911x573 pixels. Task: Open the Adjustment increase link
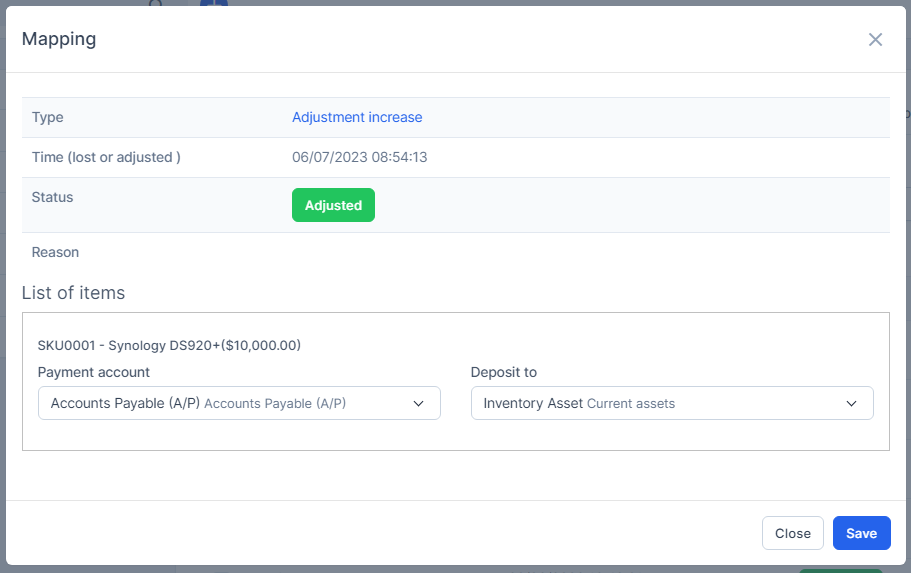[357, 117]
